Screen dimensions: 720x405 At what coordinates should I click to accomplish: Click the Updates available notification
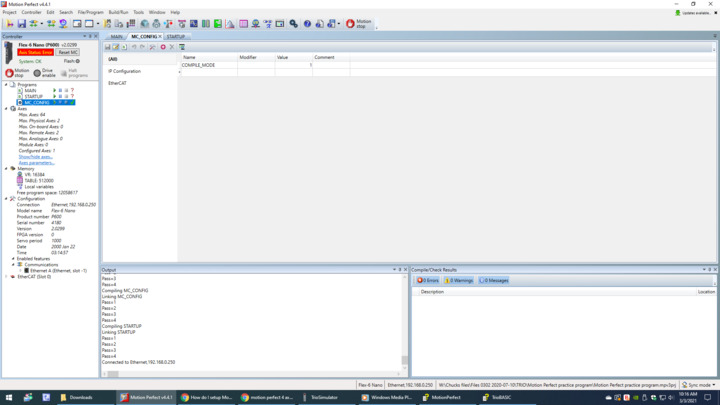(692, 13)
